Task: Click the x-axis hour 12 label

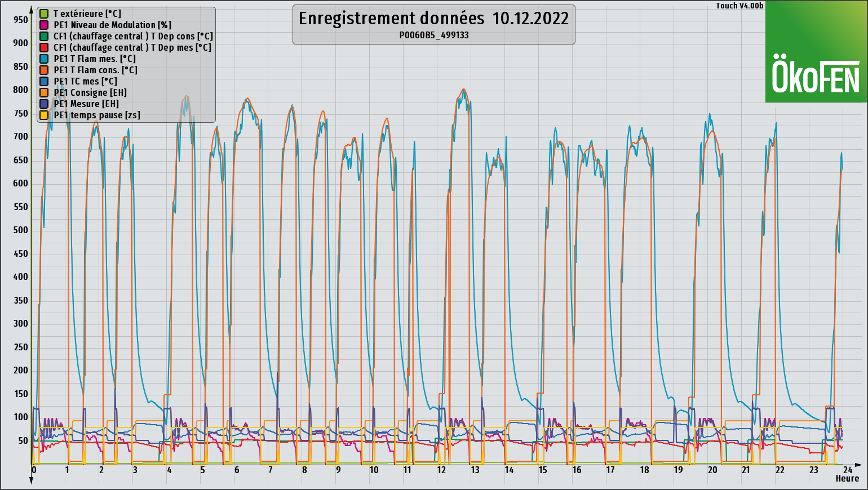Action: click(441, 470)
